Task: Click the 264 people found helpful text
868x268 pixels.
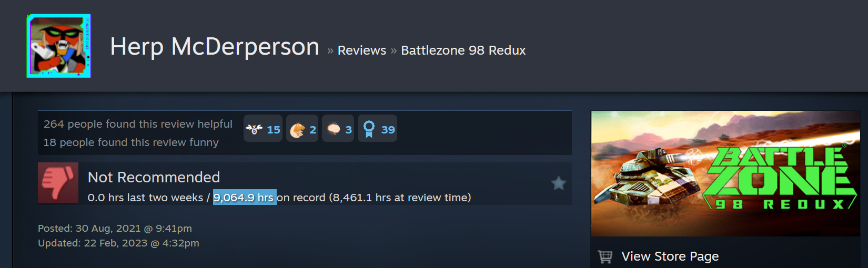Action: point(138,124)
